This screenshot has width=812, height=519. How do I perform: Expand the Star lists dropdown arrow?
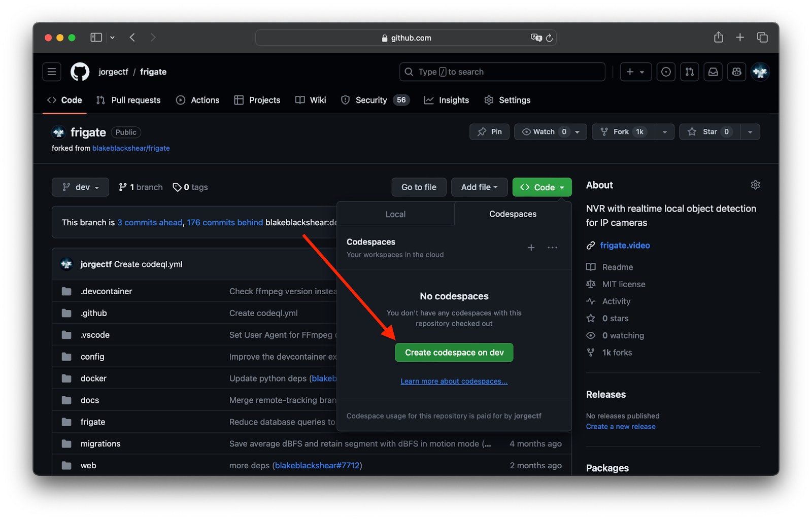click(750, 132)
